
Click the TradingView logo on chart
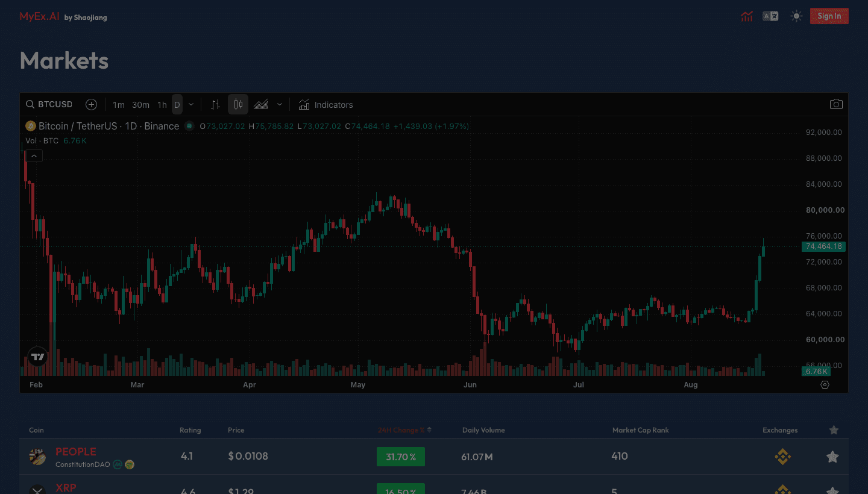pos(38,357)
